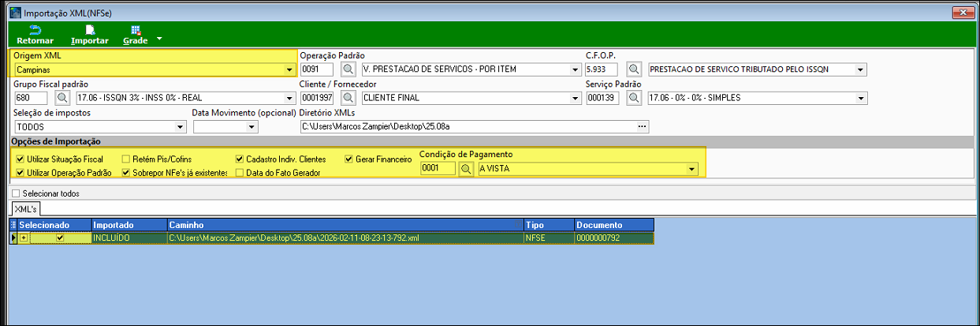
Task: Toggle Utilizar Situação Fiscal checkbox
Action: click(x=20, y=159)
